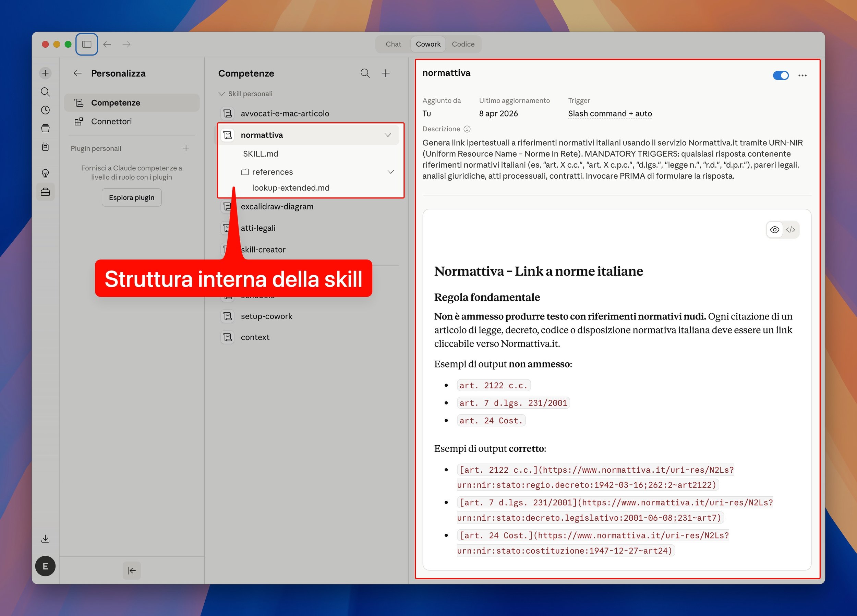Switch to the Codice tab
Viewport: 857px width, 616px height.
click(x=463, y=44)
